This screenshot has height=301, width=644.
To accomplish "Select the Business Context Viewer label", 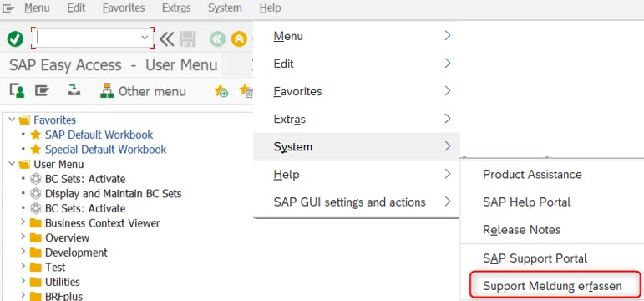I will [x=103, y=223].
